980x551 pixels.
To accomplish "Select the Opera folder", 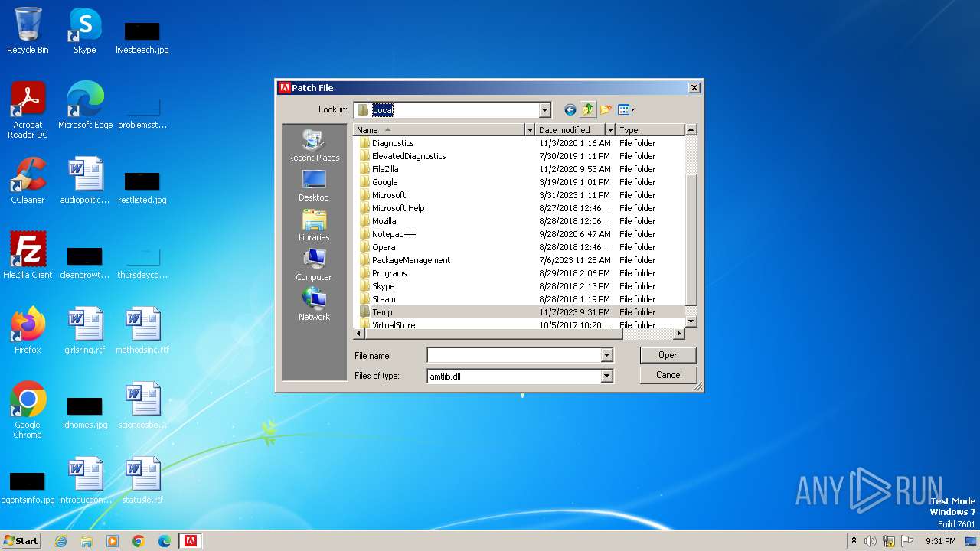I will pos(384,247).
